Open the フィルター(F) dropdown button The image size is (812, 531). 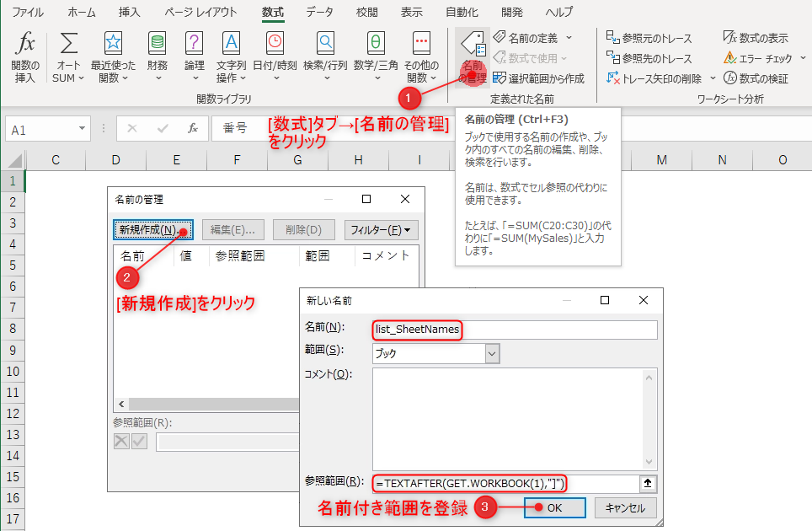(x=381, y=230)
